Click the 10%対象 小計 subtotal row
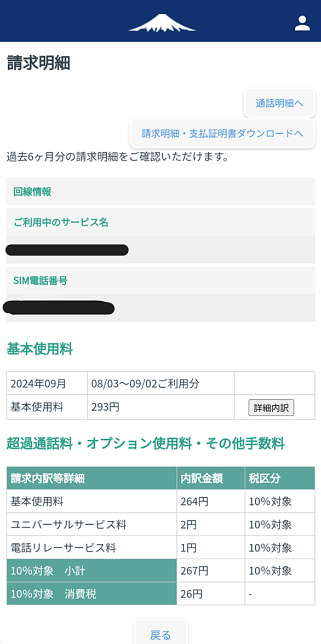Screen dimensions: 321x644 [x=160, y=570]
